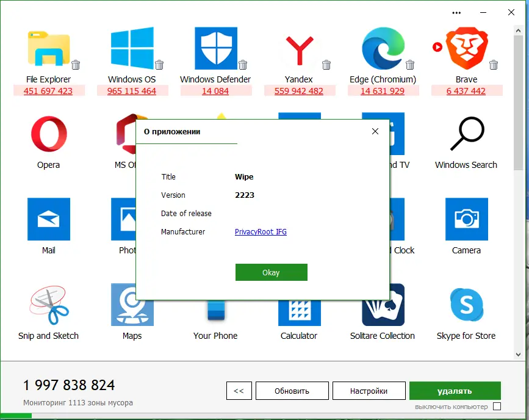Click trash bin next to Yandex
The height and width of the screenshot is (420, 529).
point(326,65)
